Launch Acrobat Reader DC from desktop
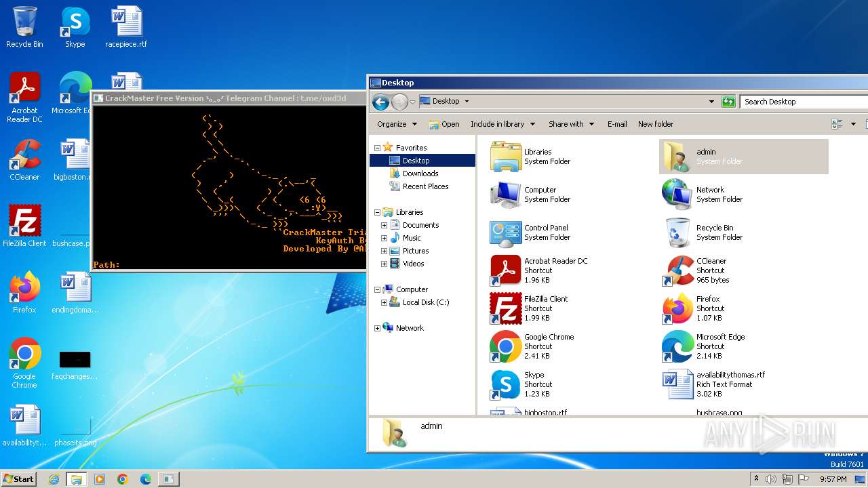 point(24,97)
